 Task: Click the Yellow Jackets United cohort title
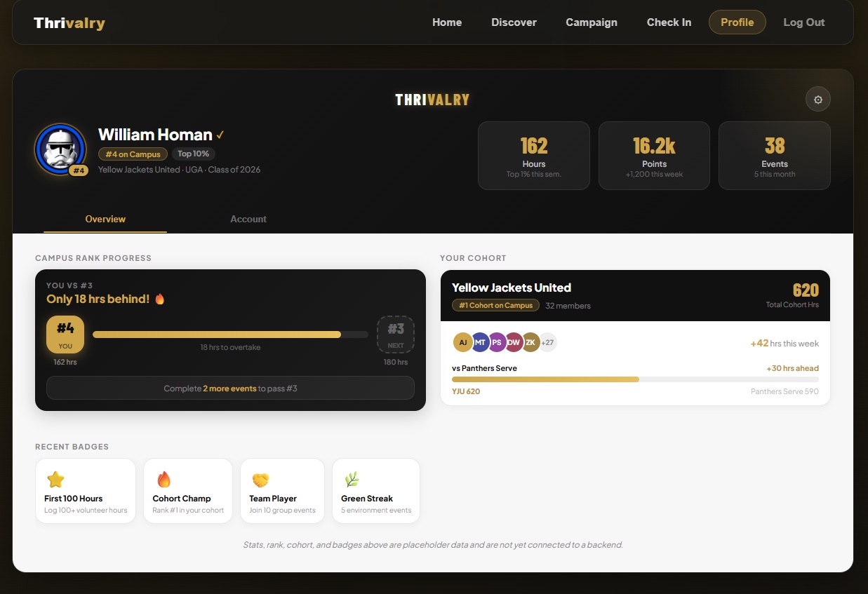tap(512, 288)
